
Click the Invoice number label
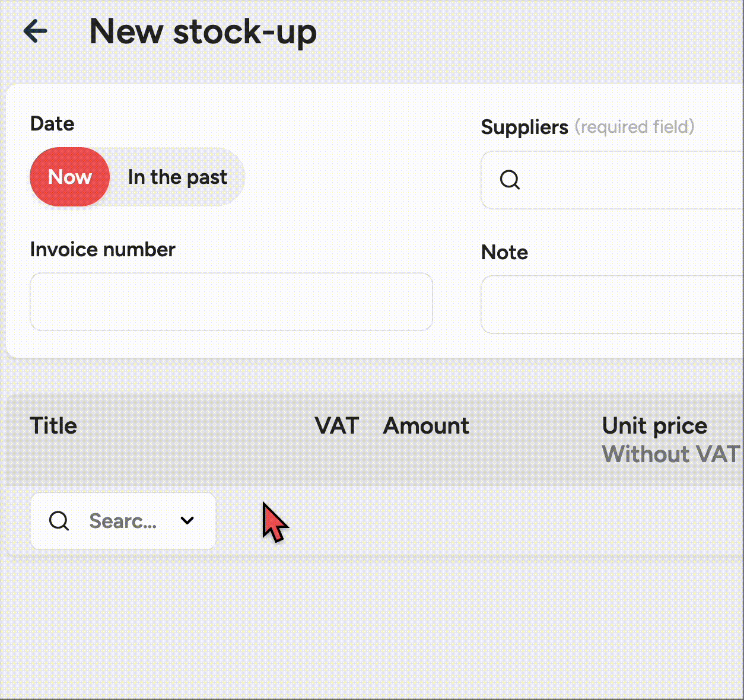pos(103,249)
